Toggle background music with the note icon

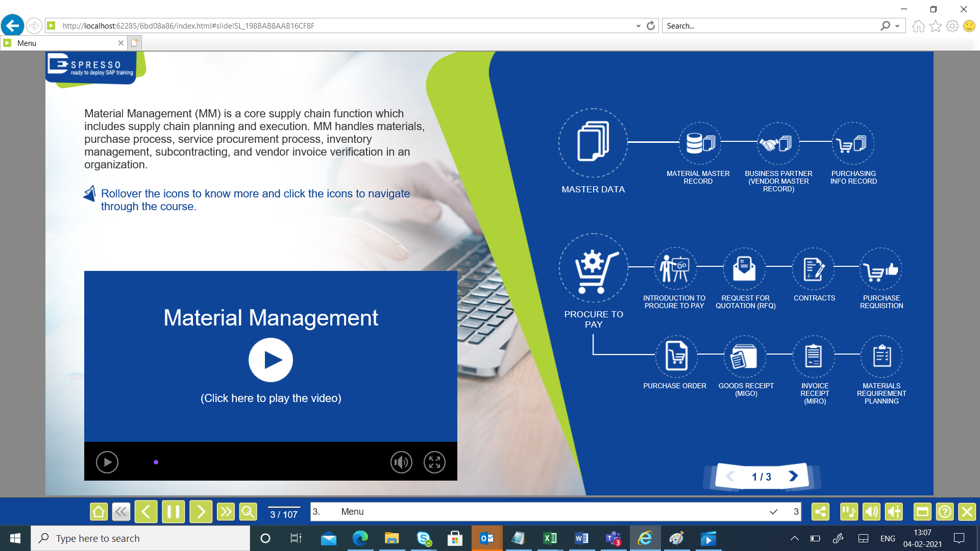point(849,511)
